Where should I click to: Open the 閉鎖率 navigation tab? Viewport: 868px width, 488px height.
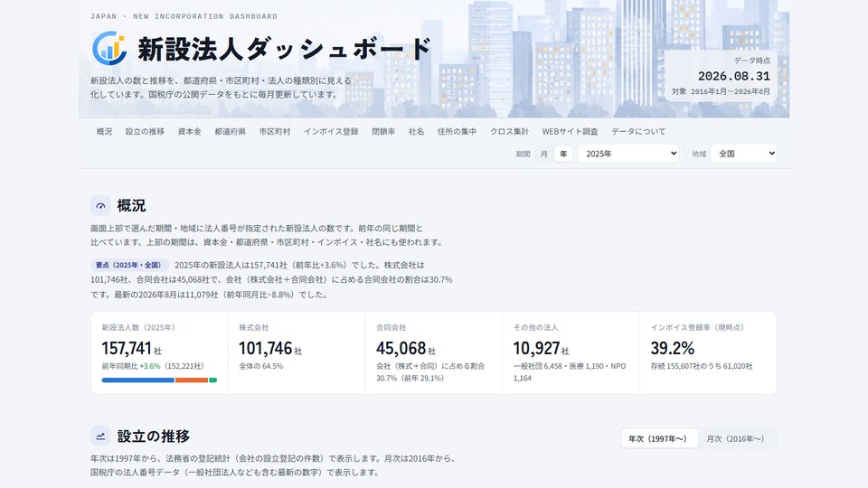(383, 132)
